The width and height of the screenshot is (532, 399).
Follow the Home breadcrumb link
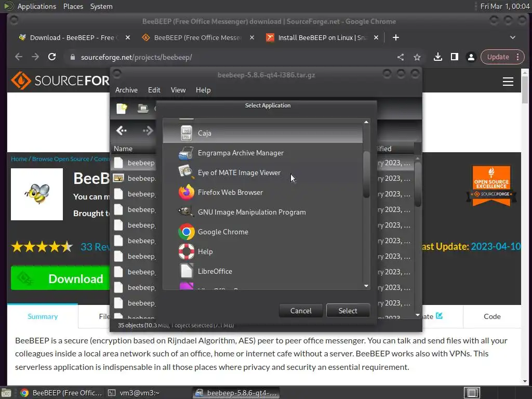[19, 159]
